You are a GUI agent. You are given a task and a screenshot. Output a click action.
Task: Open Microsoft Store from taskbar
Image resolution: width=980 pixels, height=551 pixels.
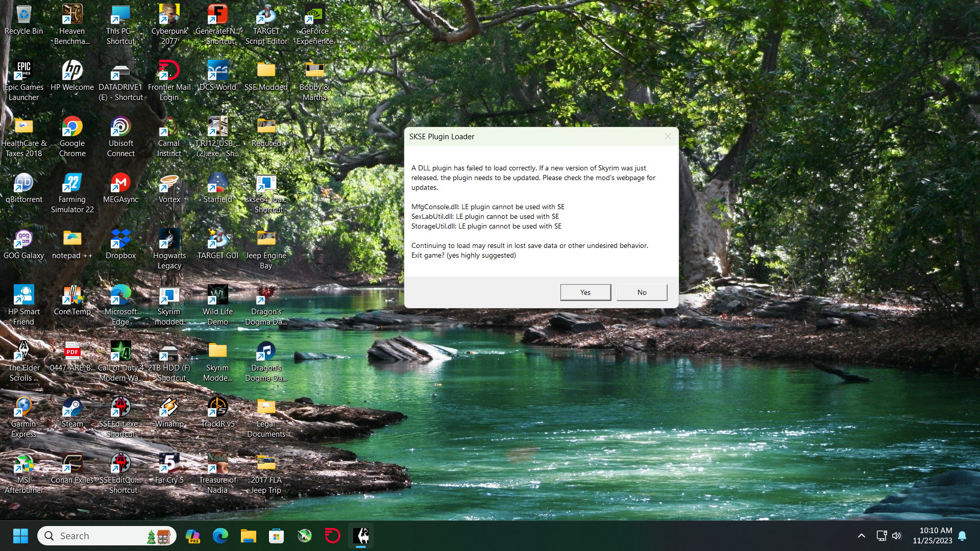(277, 536)
